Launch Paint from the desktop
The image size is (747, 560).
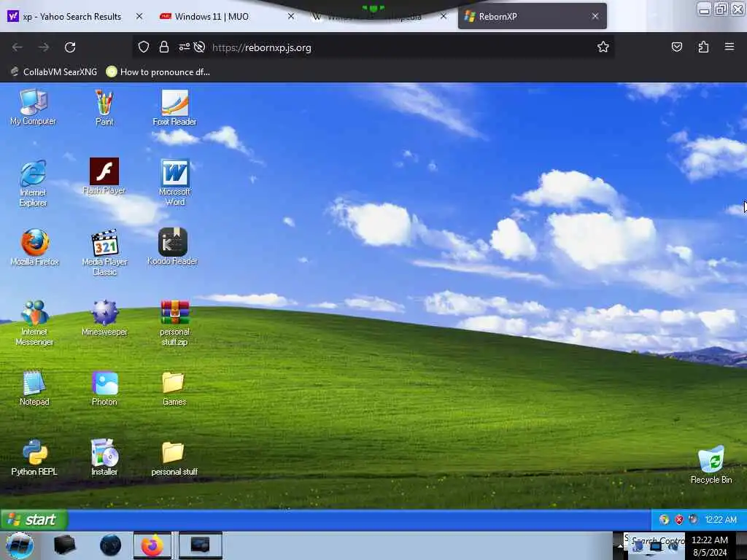tap(104, 107)
